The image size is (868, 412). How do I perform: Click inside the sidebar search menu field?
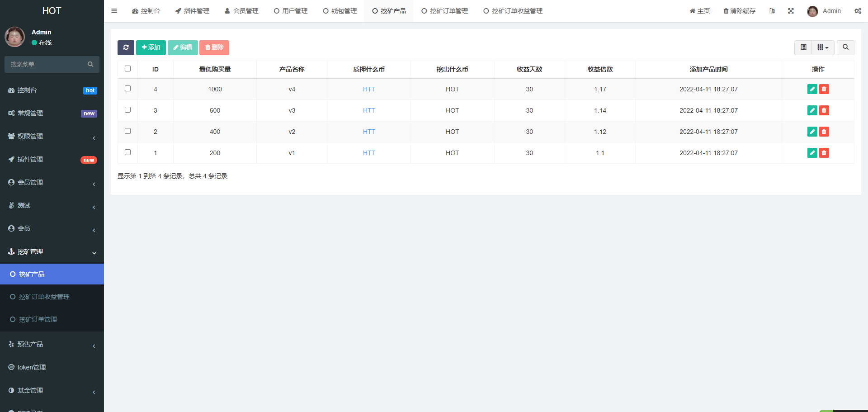(x=45, y=64)
